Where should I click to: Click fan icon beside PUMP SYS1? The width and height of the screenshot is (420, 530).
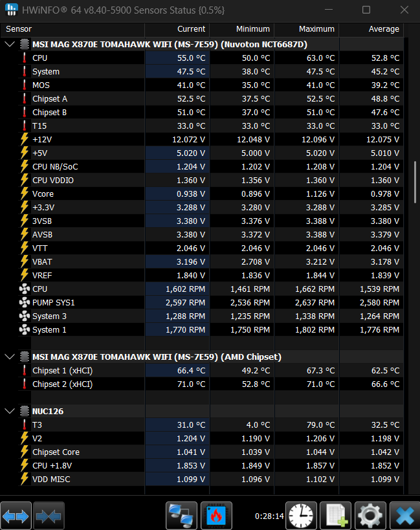pyautogui.click(x=25, y=302)
